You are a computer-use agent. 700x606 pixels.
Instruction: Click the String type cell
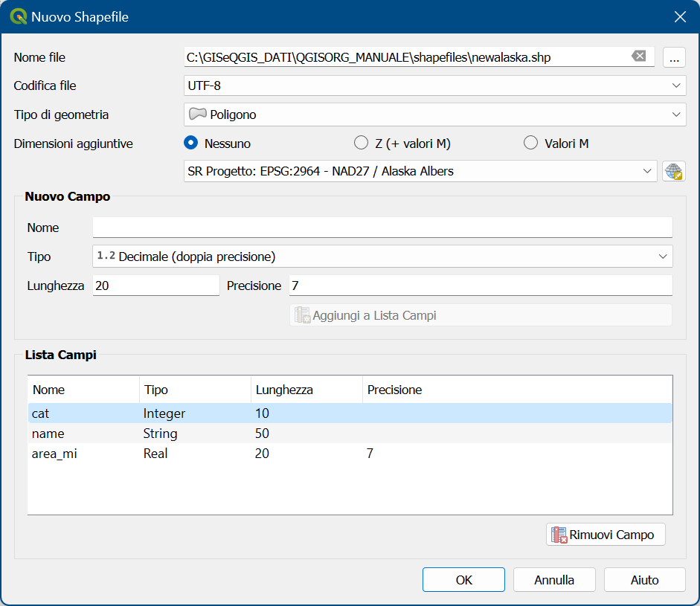pyautogui.click(x=160, y=433)
